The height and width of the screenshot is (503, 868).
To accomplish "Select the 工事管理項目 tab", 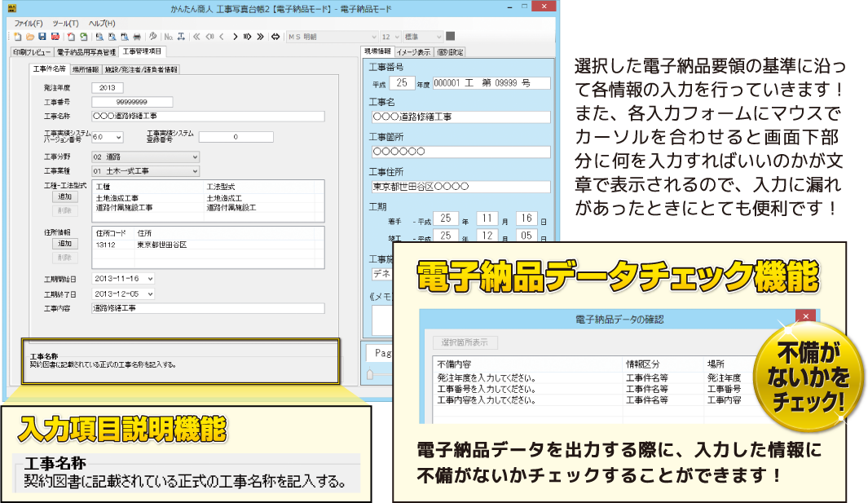I will coord(143,51).
